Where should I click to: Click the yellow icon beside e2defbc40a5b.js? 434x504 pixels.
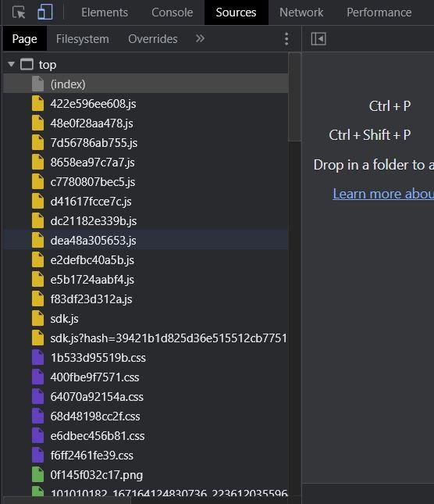pos(37,259)
